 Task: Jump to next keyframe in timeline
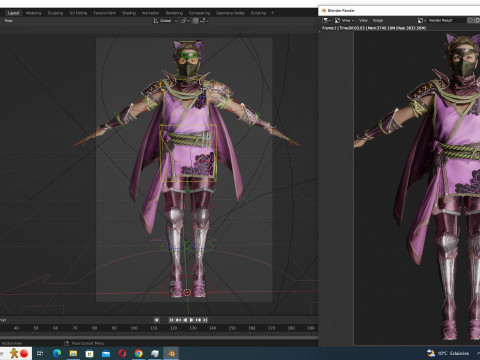click(x=198, y=320)
